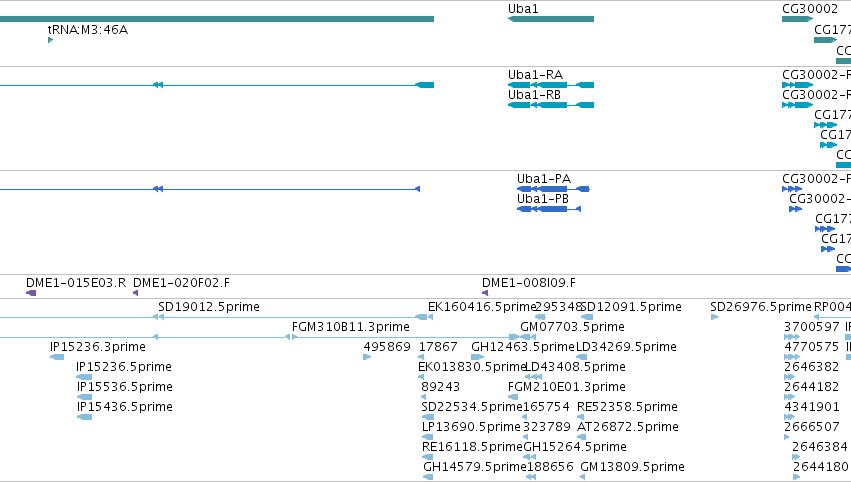Open the GH12463.5prime EST label
Screen dimensions: 851x482
click(x=523, y=347)
